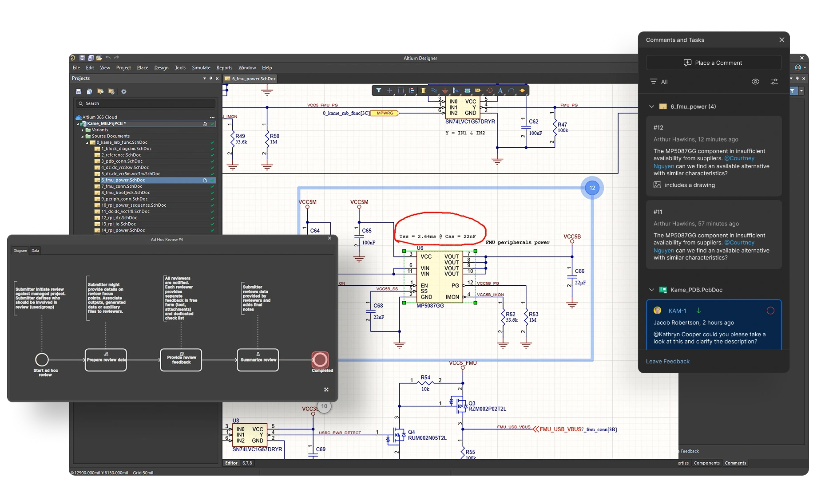The height and width of the screenshot is (504, 817).
Task: Switch to the Data tab in review window
Action: (35, 251)
